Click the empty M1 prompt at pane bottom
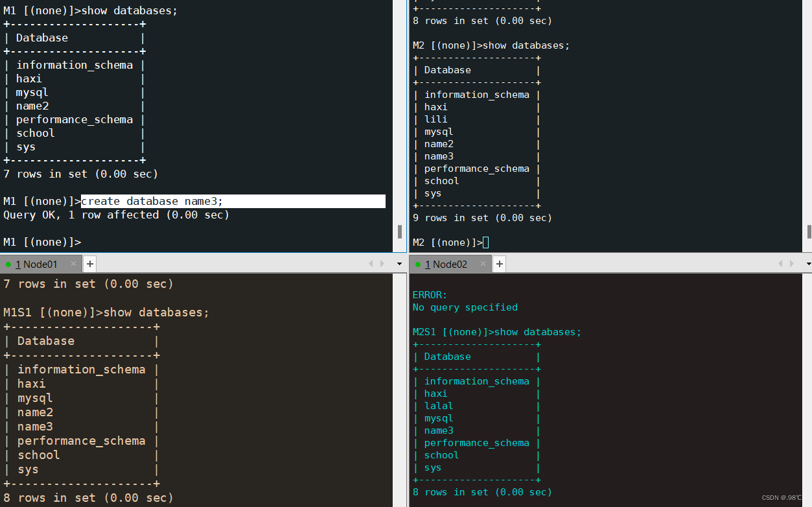 42,242
